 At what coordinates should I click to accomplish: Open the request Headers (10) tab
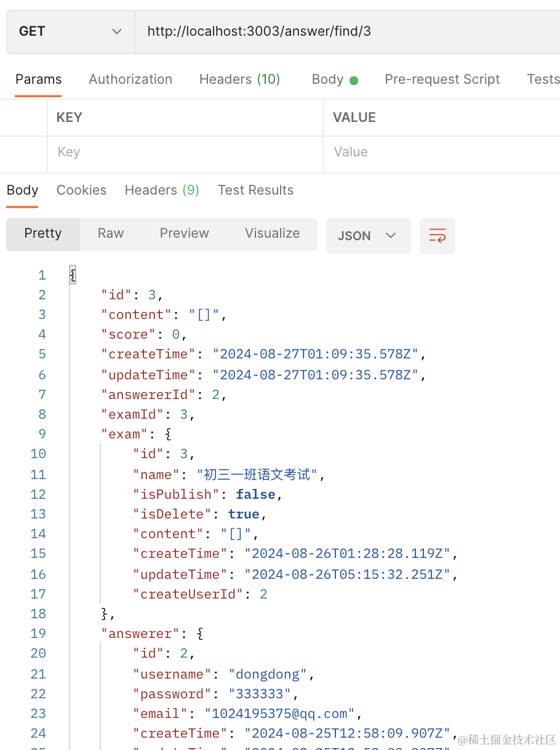[239, 79]
